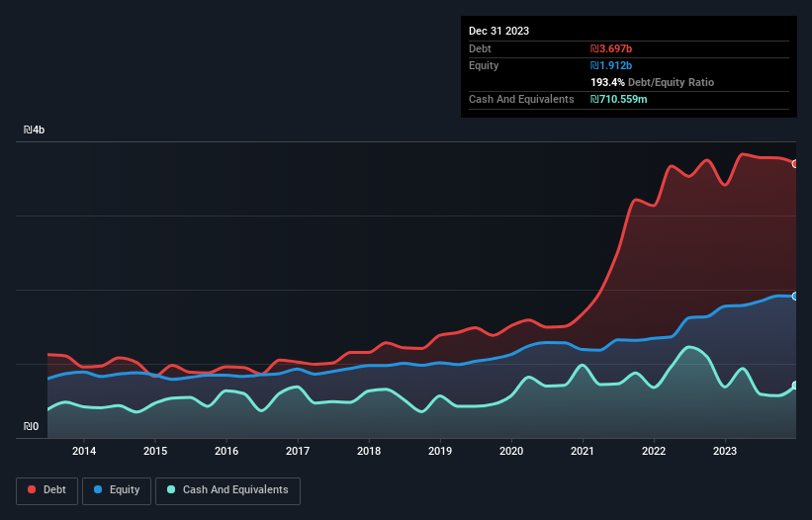Select the 2017 x-axis label

[298, 451]
